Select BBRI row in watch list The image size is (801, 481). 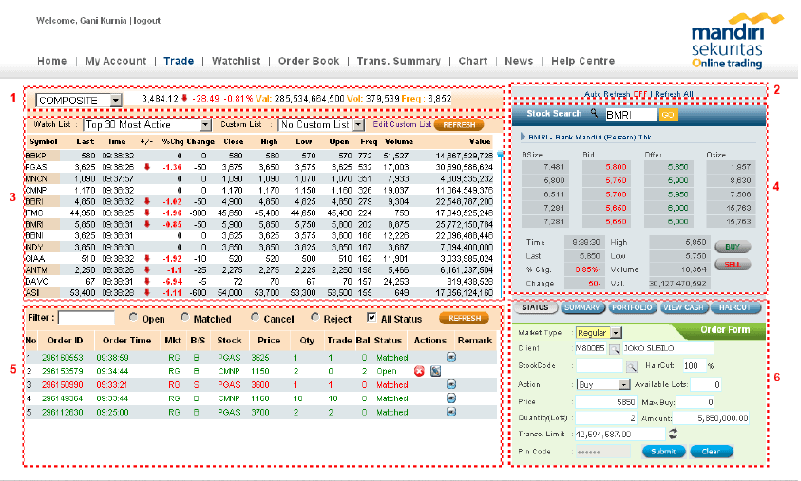click(x=260, y=201)
